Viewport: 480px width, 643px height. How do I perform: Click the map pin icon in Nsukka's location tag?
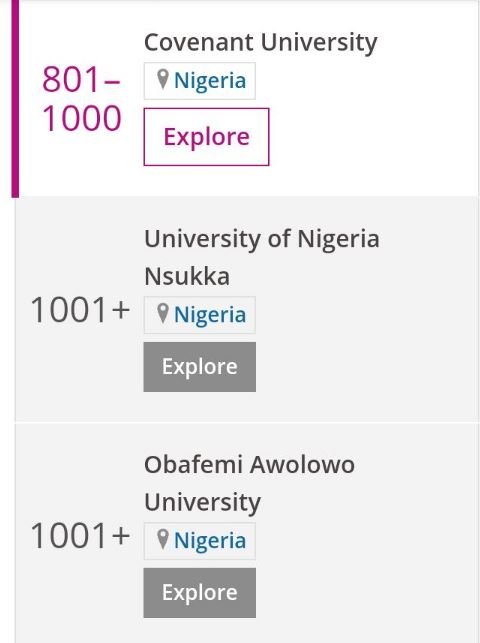[x=163, y=314]
